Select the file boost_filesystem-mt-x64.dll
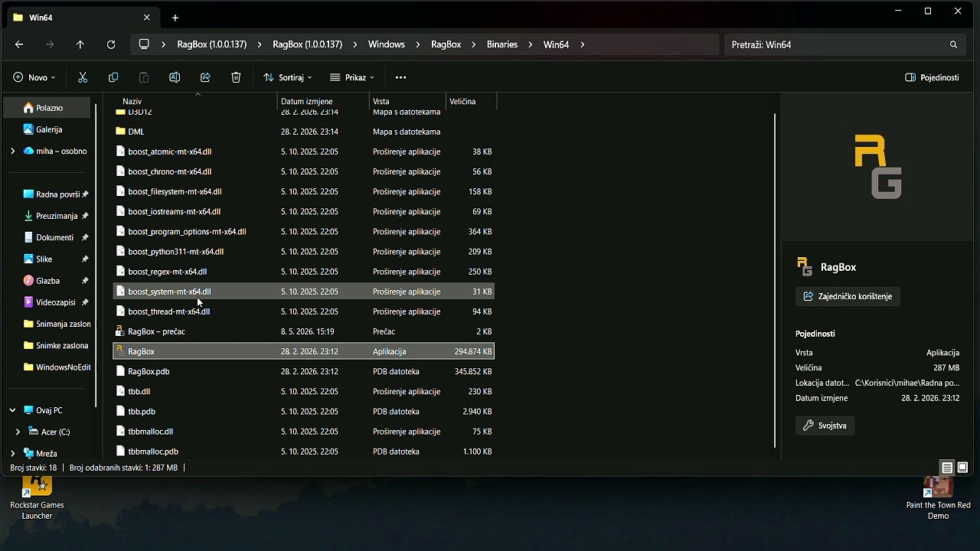The width and height of the screenshot is (980, 551). click(304, 191)
